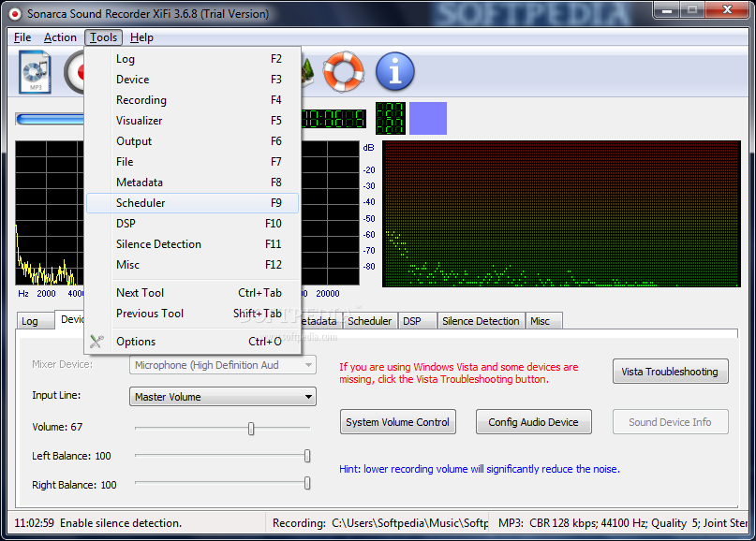The width and height of the screenshot is (756, 541).
Task: Click the blue info icon
Action: pyautogui.click(x=395, y=72)
